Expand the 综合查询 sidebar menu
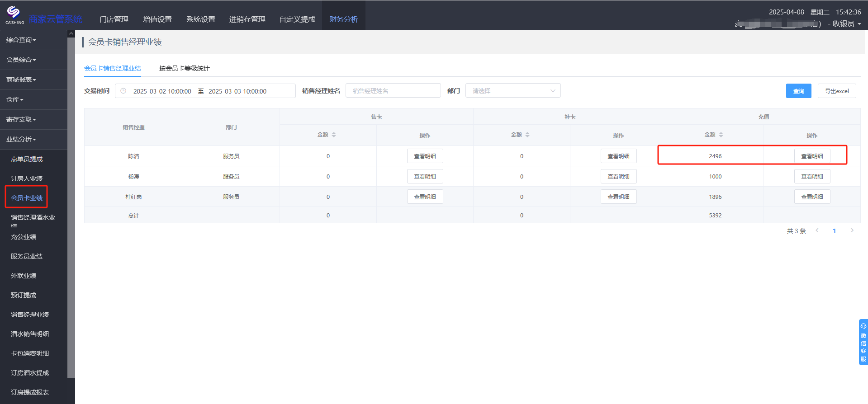 33,40
